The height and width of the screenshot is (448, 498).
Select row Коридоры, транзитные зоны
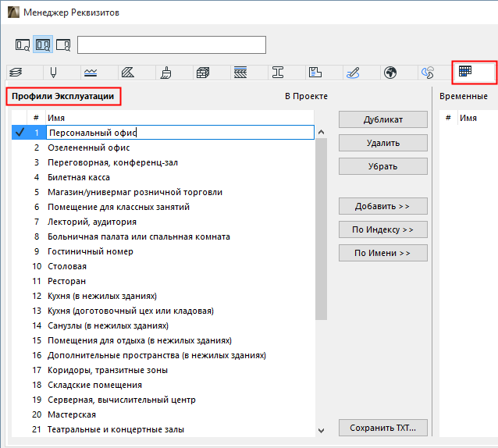click(162, 370)
